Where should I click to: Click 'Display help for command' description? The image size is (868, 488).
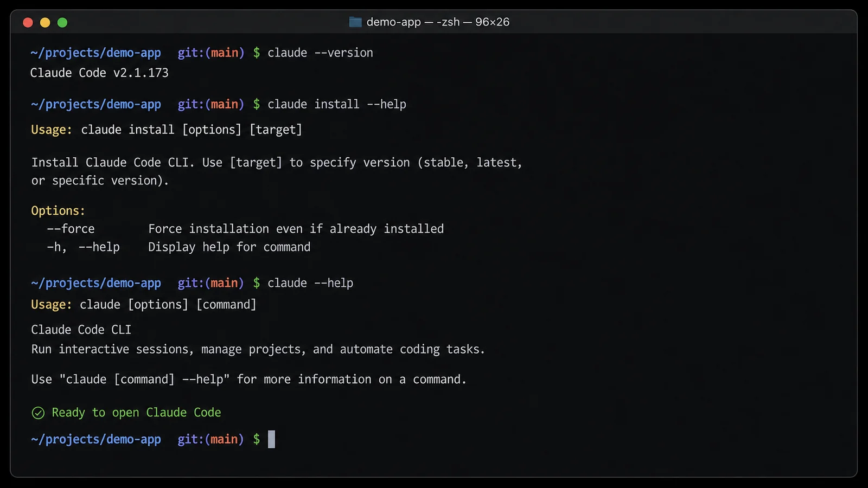pyautogui.click(x=229, y=247)
